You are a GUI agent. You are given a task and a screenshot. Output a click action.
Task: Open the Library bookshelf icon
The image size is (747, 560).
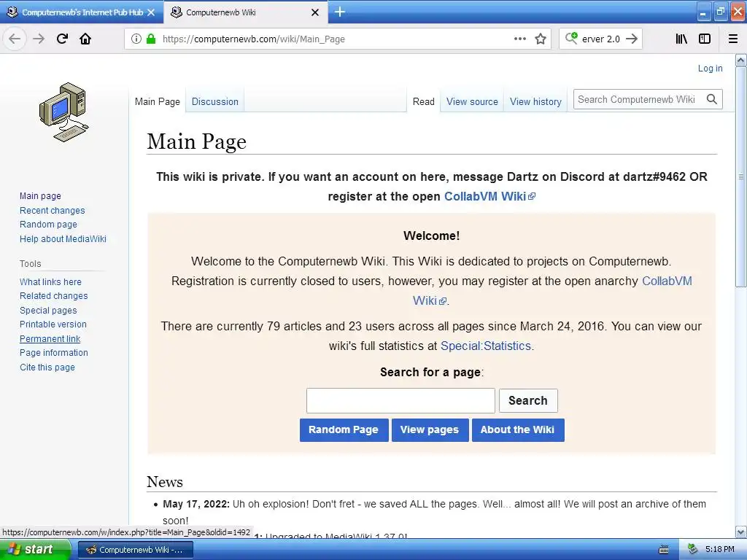tap(681, 39)
